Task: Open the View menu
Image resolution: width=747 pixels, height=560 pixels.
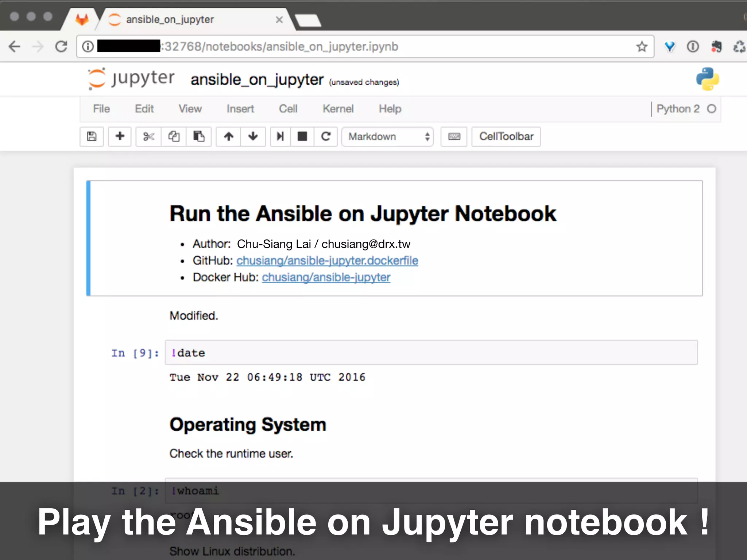Action: (x=190, y=109)
